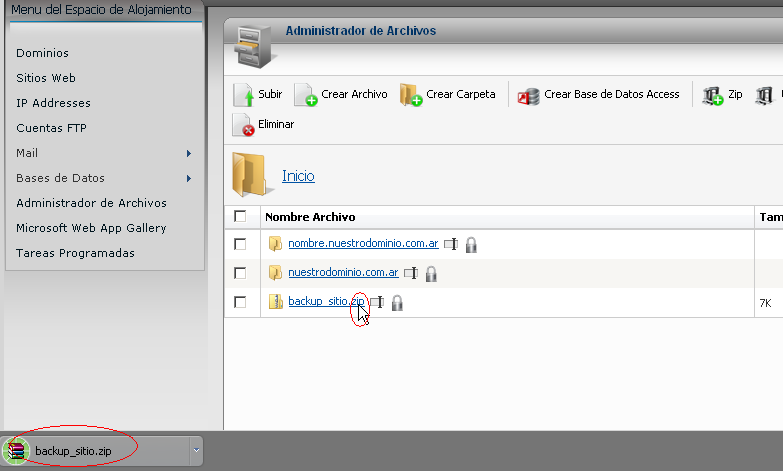Open Cuentas FTP menu item

pos(51,128)
